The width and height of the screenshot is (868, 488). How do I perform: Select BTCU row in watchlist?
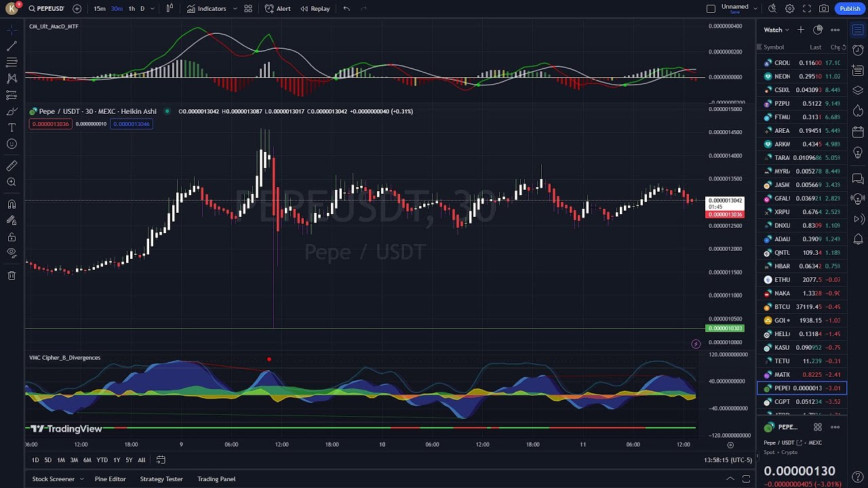(x=802, y=306)
